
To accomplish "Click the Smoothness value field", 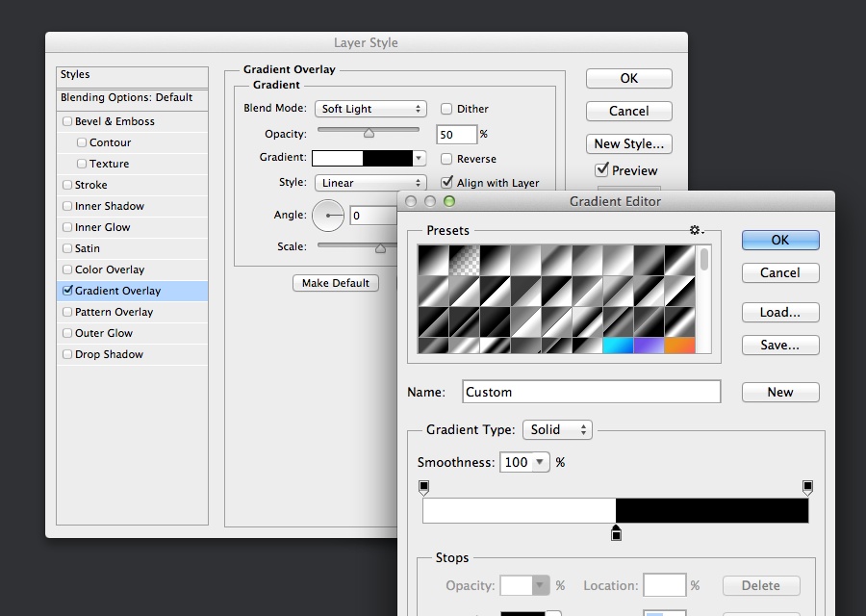I will pyautogui.click(x=516, y=462).
